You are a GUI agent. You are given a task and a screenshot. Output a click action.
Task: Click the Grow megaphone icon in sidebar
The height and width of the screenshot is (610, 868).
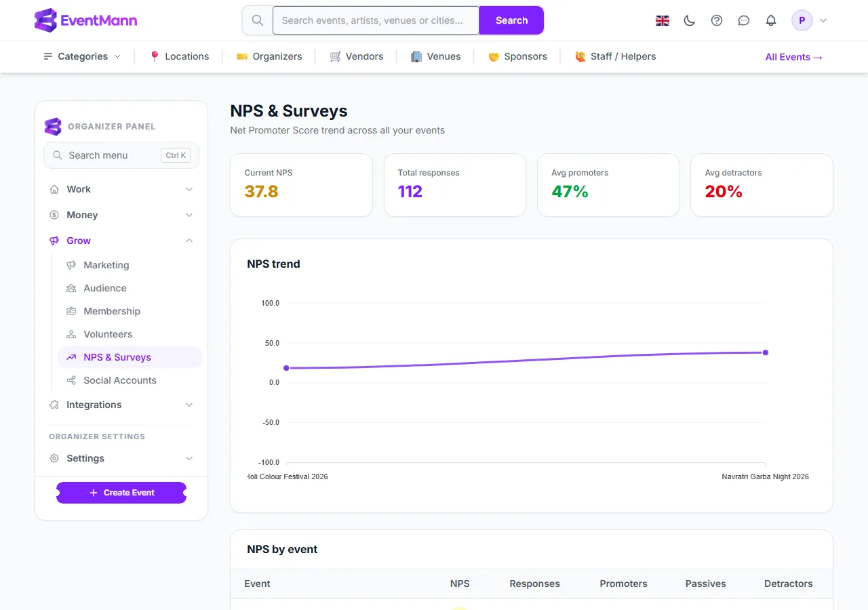(54, 241)
